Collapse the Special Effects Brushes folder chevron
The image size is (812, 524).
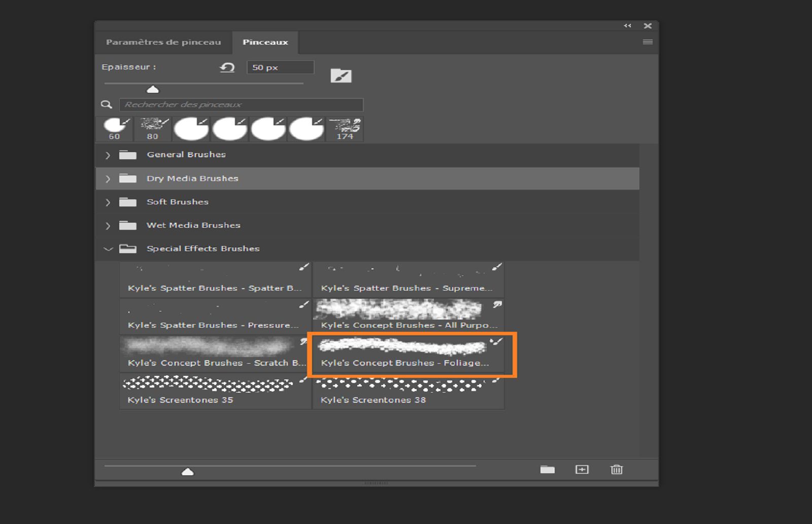[x=108, y=249]
